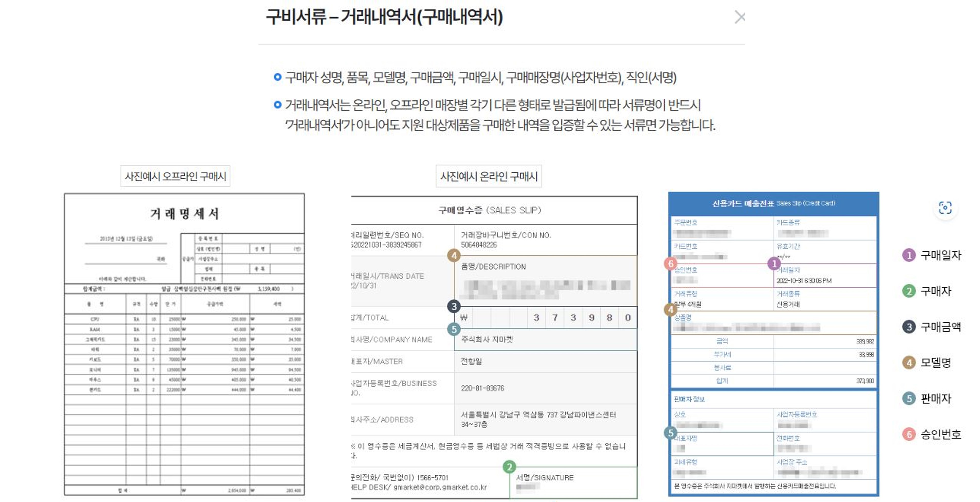Close the 구비서류 거래내역서 dialog
The height and width of the screenshot is (502, 980).
point(740,17)
